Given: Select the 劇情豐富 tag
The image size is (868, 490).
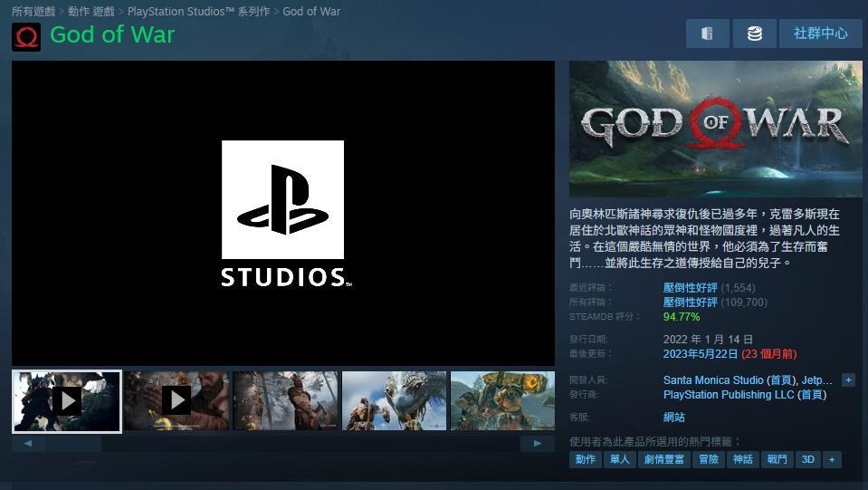Looking at the screenshot, I should (x=663, y=459).
